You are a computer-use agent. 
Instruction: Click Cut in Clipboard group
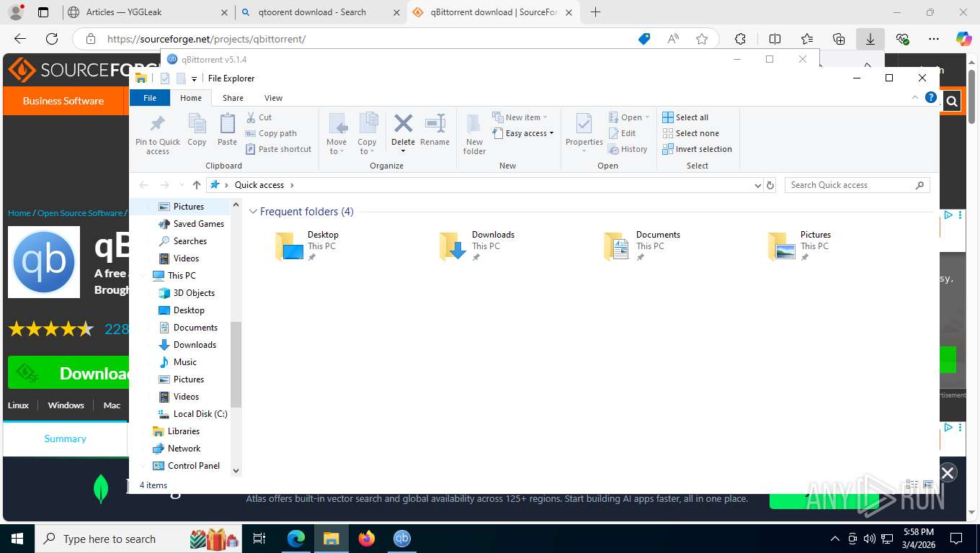pos(259,117)
